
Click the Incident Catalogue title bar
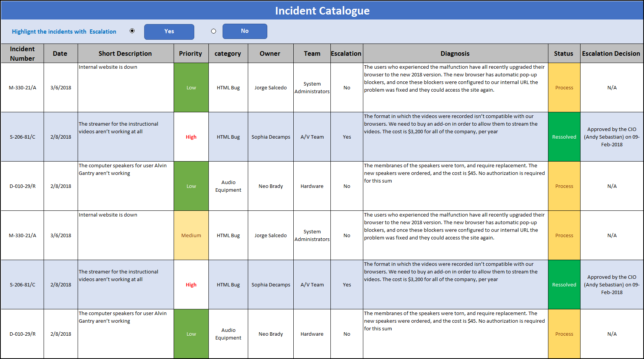coord(322,11)
